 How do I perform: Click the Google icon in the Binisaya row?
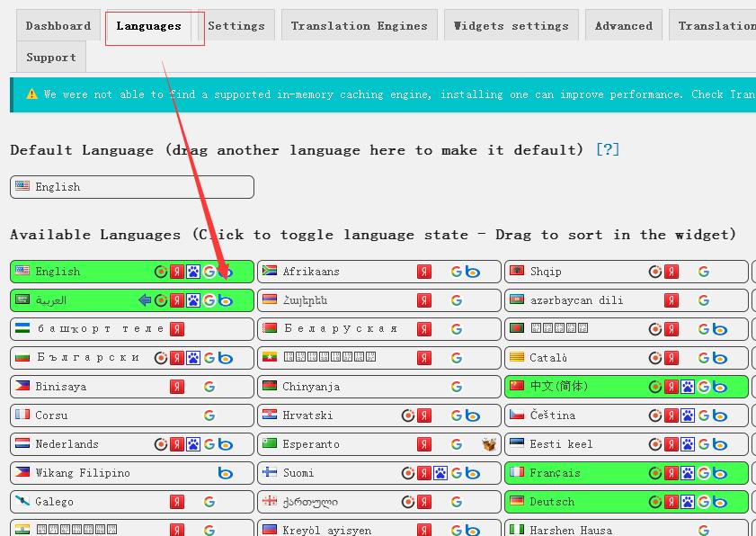(209, 387)
